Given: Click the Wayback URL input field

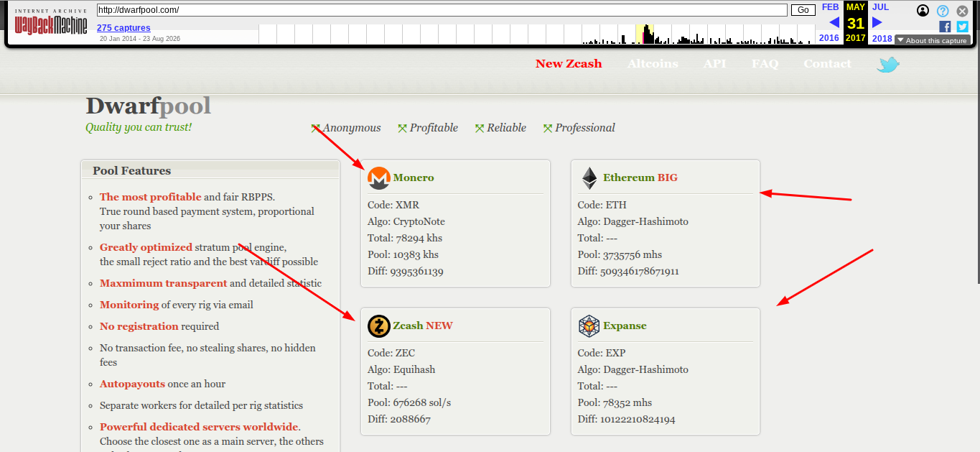Looking at the screenshot, I should [x=442, y=10].
